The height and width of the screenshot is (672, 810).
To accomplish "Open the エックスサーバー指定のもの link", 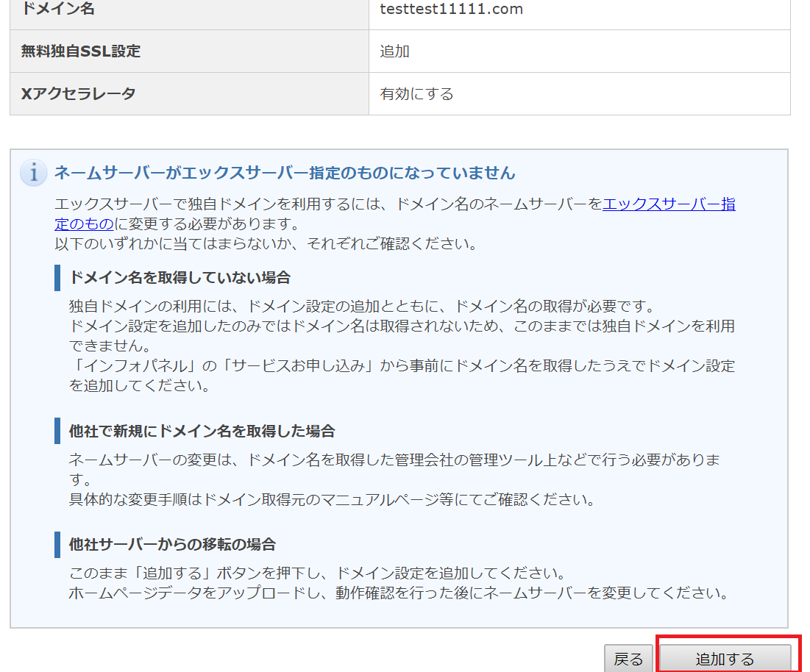I will click(668, 205).
